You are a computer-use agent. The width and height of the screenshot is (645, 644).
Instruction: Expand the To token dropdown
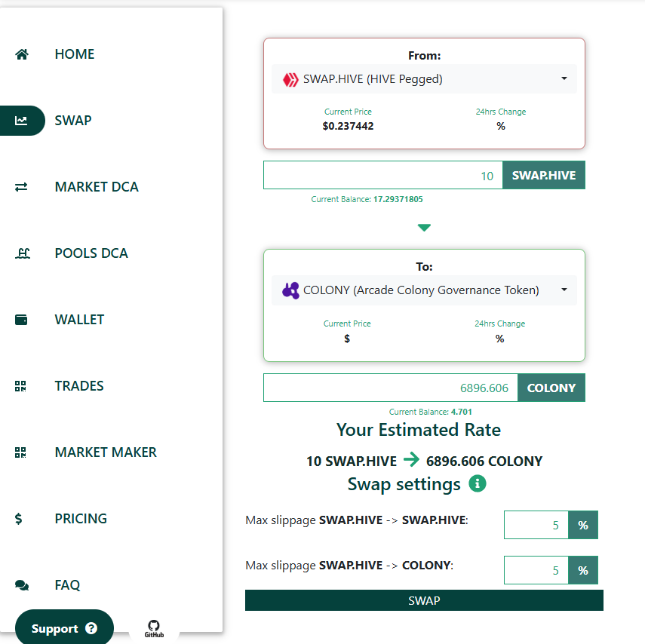424,290
